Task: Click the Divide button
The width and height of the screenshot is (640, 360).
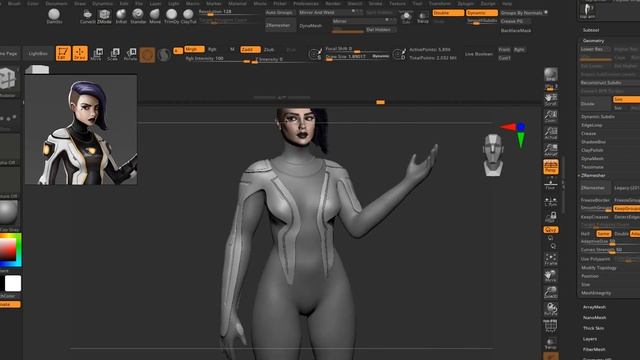Action: pos(595,104)
